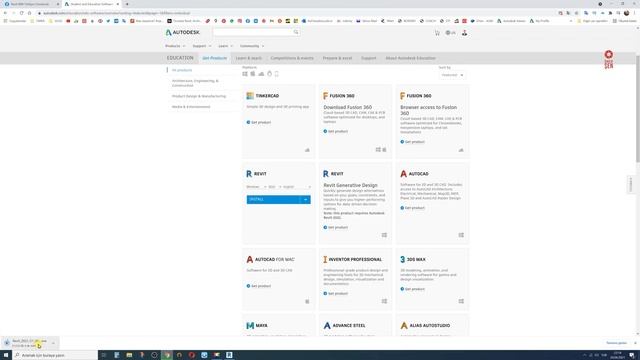Viewport: 640px width, 360px height.
Task: Select Architecture, Engineering & Construction filter
Action: click(x=195, y=83)
